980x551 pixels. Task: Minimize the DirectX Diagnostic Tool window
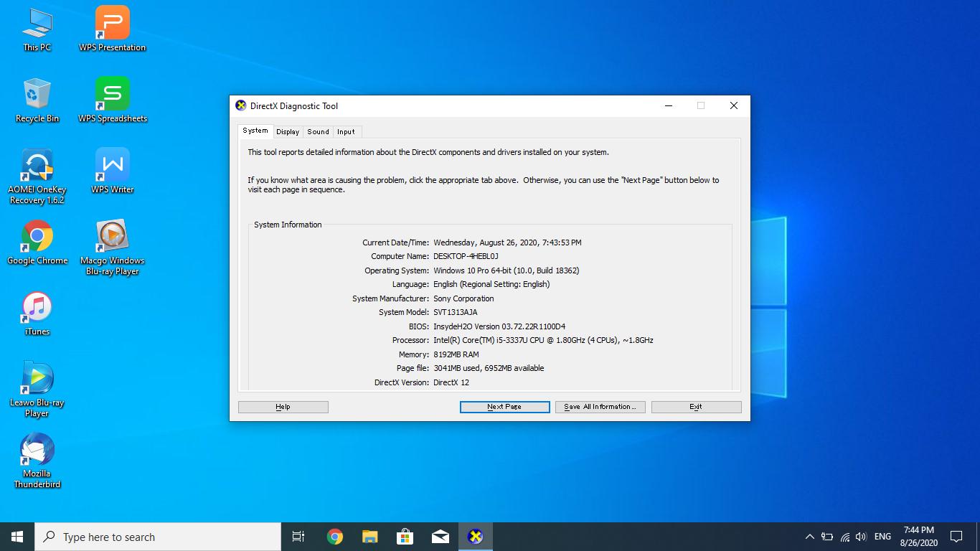(x=669, y=105)
